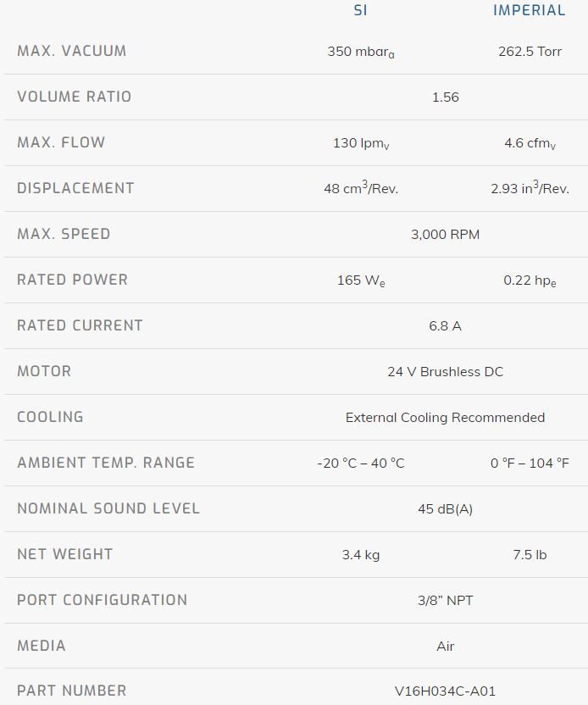Image resolution: width=588 pixels, height=705 pixels.
Task: Select the DISPLACEMENT row label
Action: click(75, 188)
